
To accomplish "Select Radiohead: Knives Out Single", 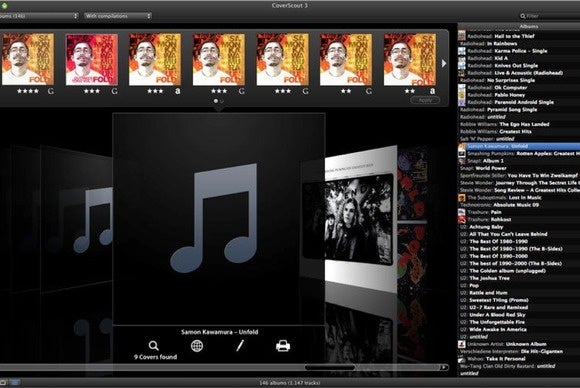I will pos(519,65).
